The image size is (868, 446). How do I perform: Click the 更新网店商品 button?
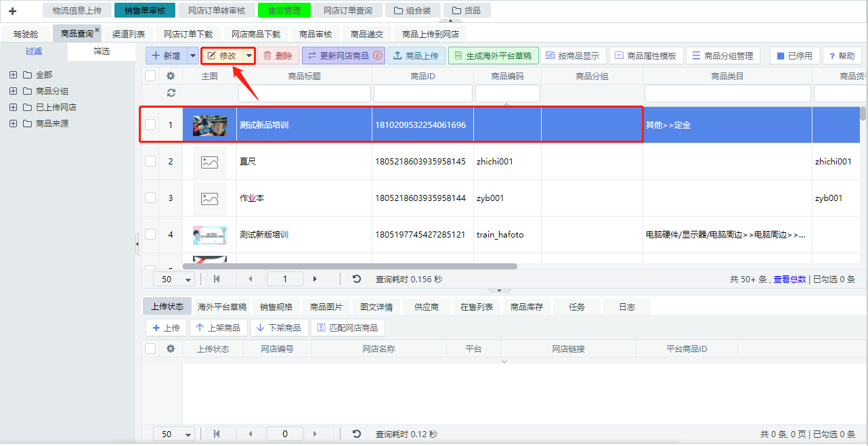click(x=343, y=55)
